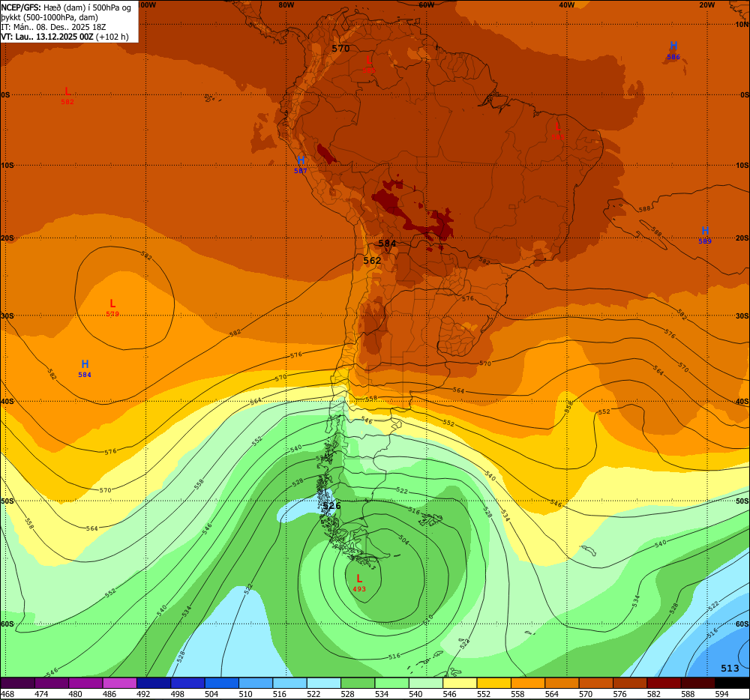Select the blue legend swatch above 504
750x700 pixels.
[221, 683]
